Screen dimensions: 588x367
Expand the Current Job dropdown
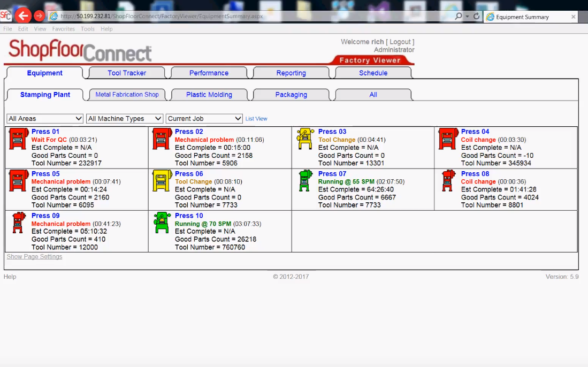tap(204, 119)
